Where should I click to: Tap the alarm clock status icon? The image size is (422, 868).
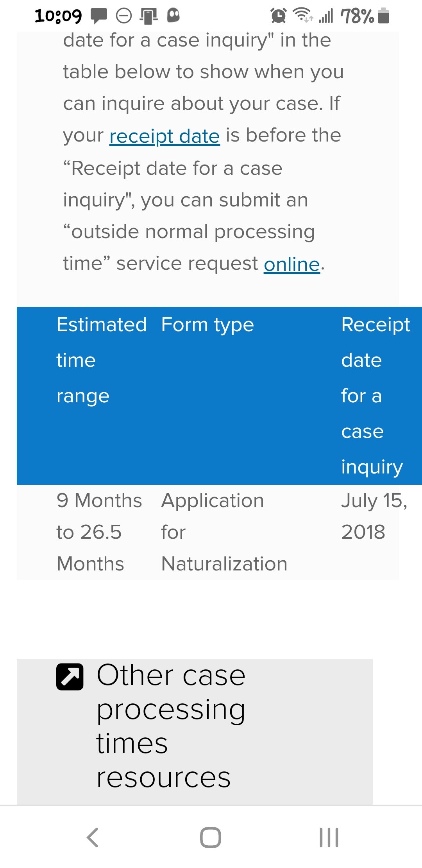[279, 16]
